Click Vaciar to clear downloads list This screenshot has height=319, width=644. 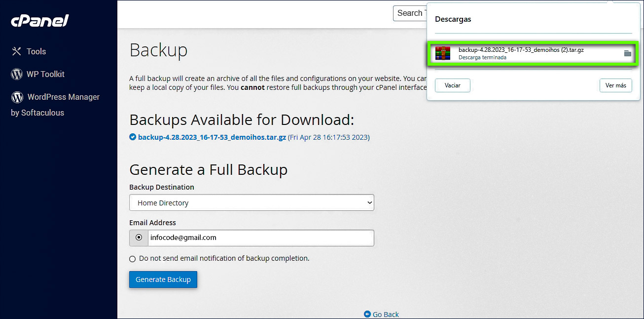coord(452,85)
